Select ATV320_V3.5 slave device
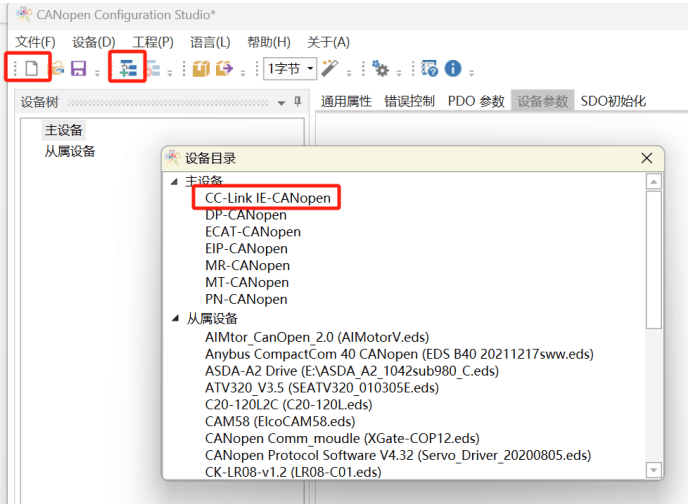 (322, 388)
